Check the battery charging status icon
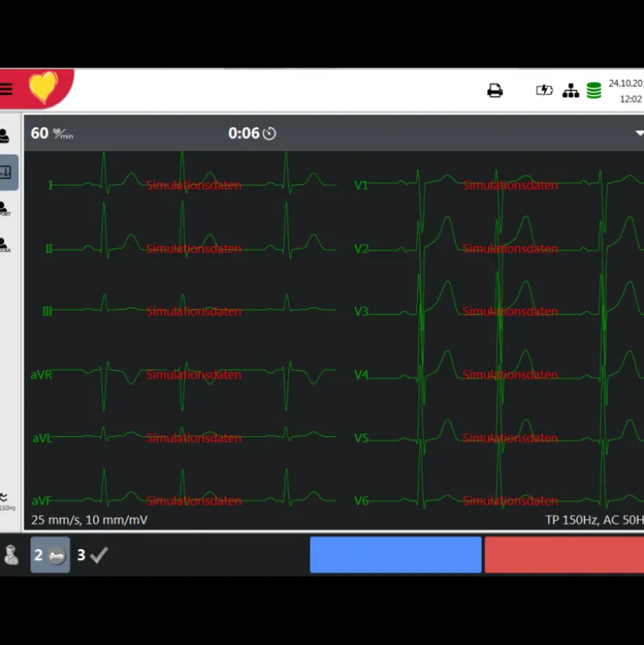Image resolution: width=644 pixels, height=645 pixels. 544,90
